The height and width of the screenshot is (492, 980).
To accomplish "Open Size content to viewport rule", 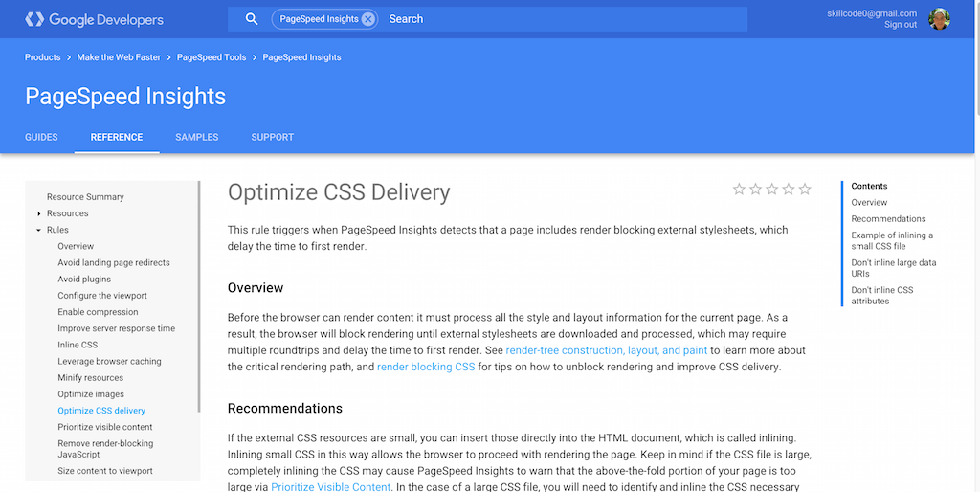I will [x=105, y=471].
